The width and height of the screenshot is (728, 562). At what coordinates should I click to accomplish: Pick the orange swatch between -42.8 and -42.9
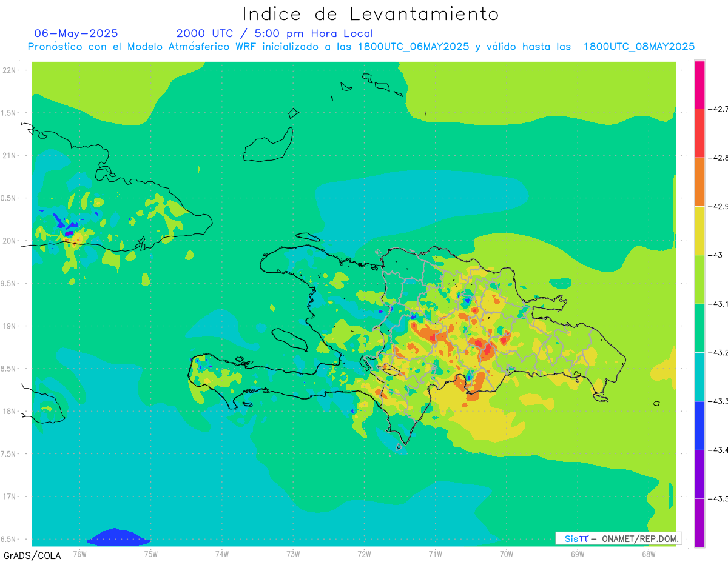click(699, 182)
